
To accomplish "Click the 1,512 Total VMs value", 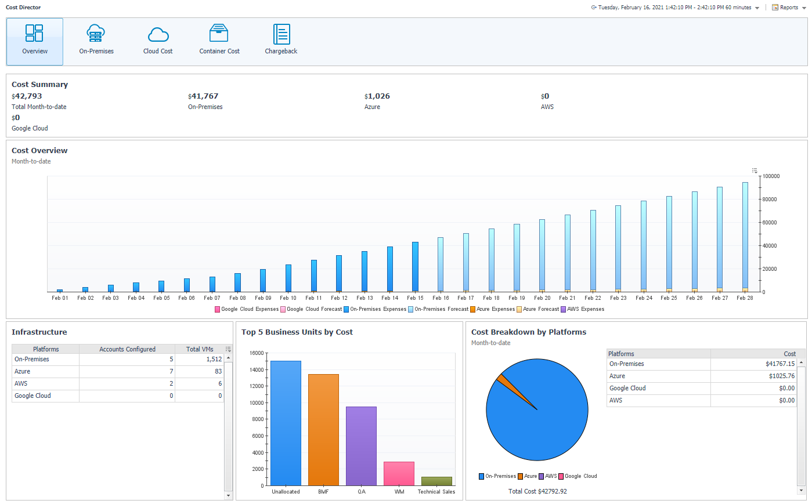I will [x=214, y=360].
